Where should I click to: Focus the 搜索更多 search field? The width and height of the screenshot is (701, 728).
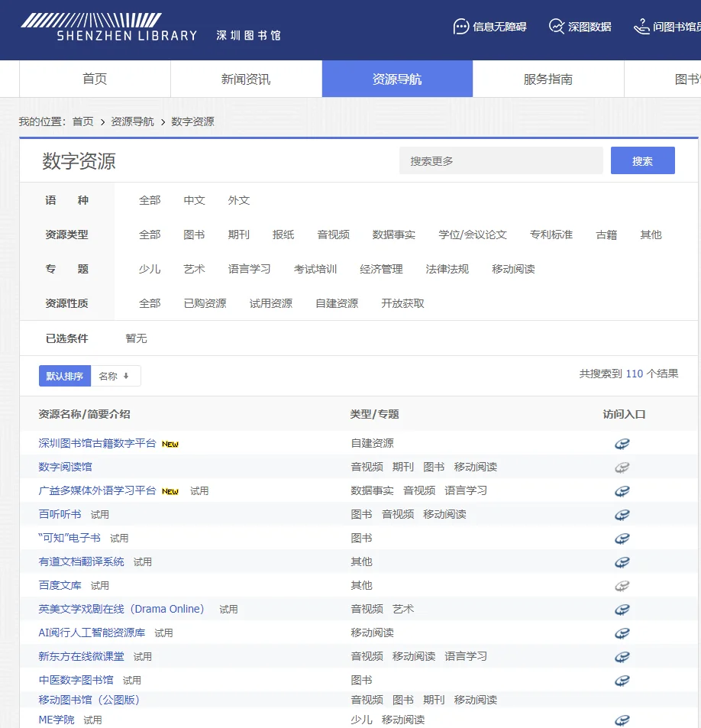pyautogui.click(x=501, y=160)
